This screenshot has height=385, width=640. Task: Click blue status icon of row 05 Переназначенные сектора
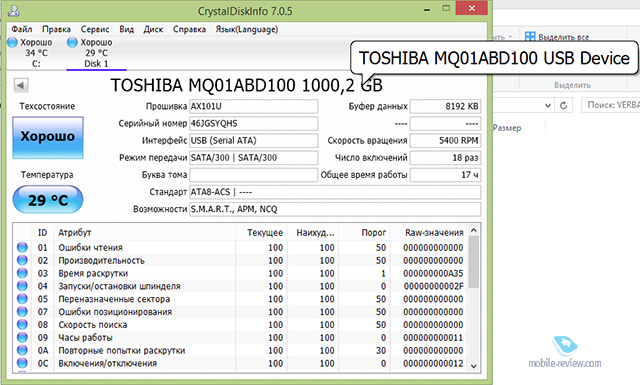(22, 299)
